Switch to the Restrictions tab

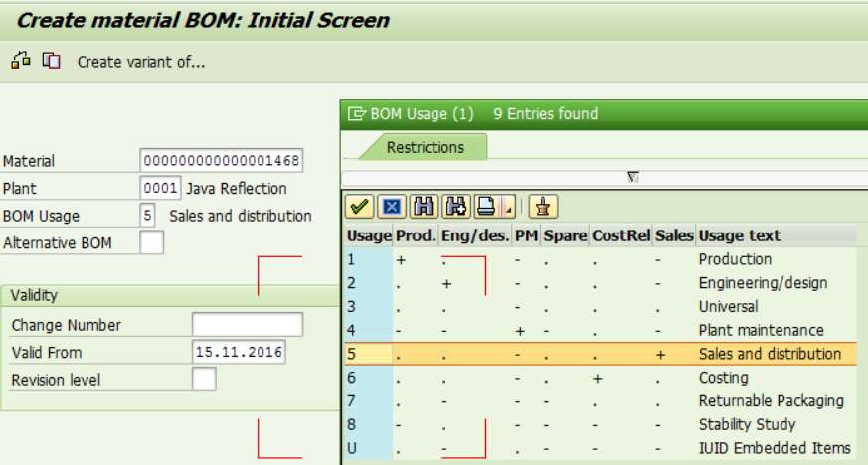[426, 148]
